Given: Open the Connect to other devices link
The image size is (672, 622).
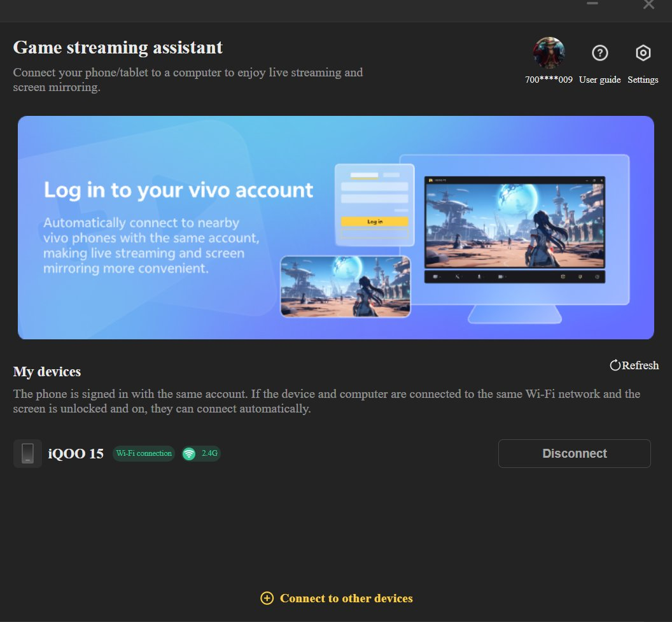Looking at the screenshot, I should point(346,598).
